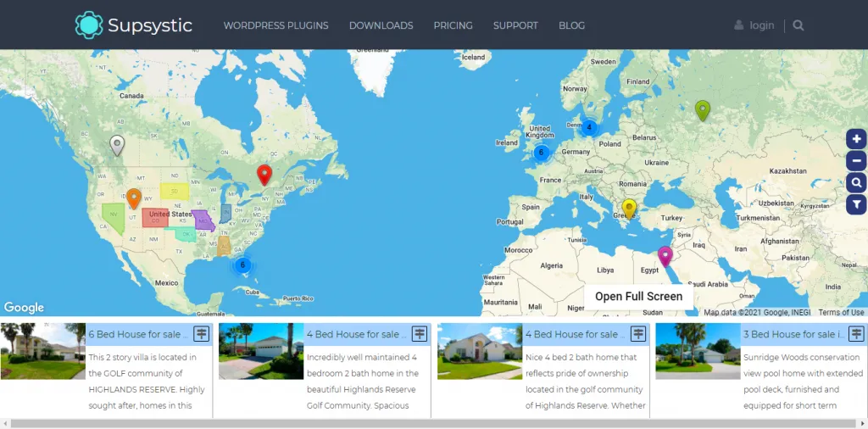The width and height of the screenshot is (868, 429).
Task: Open the map Terms of Use link
Action: (x=842, y=312)
